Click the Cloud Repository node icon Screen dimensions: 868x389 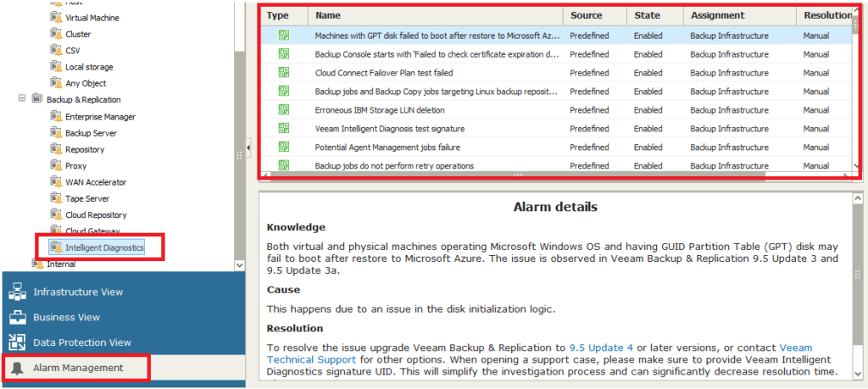[x=56, y=214]
